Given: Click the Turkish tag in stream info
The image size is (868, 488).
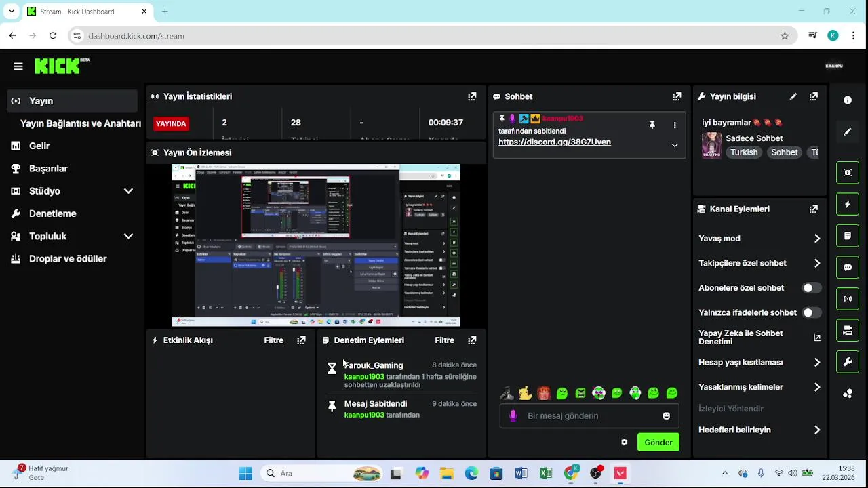Looking at the screenshot, I should (x=744, y=152).
